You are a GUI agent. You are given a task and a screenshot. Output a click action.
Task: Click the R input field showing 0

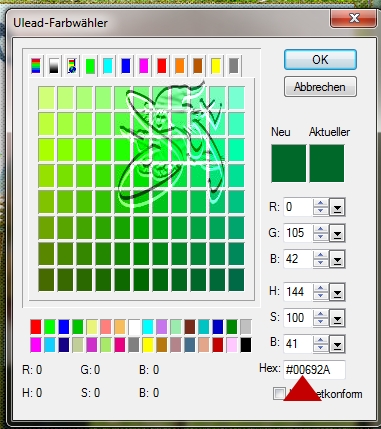298,207
